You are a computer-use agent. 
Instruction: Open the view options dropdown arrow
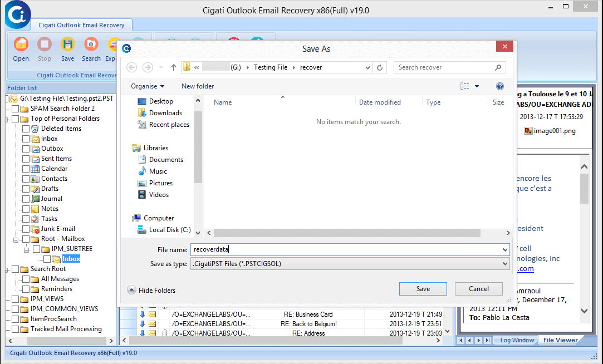pyautogui.click(x=477, y=86)
